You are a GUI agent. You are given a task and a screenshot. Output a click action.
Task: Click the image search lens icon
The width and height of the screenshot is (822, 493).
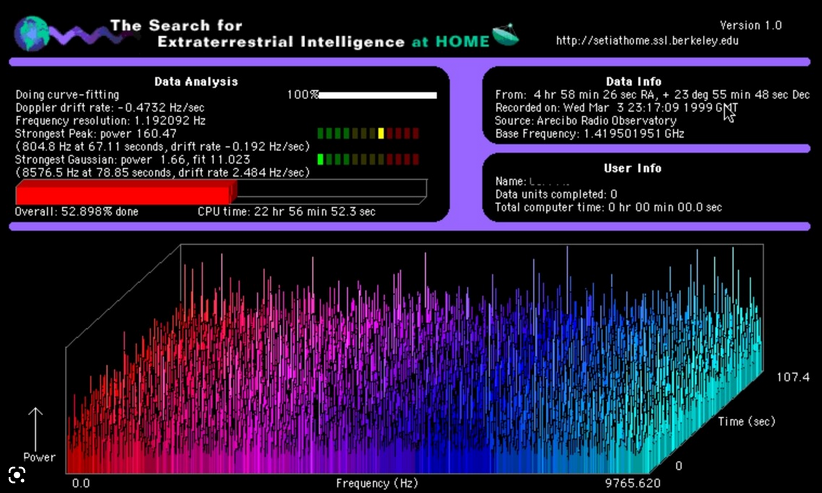pyautogui.click(x=17, y=475)
